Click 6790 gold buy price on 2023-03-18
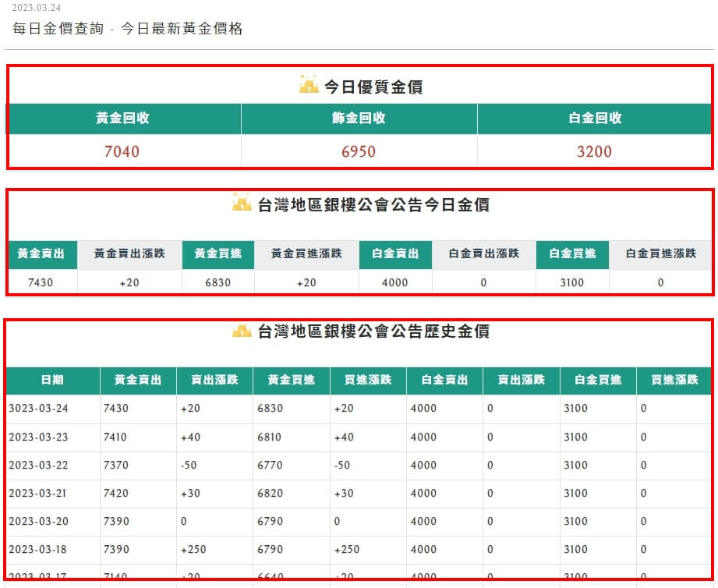 click(271, 549)
